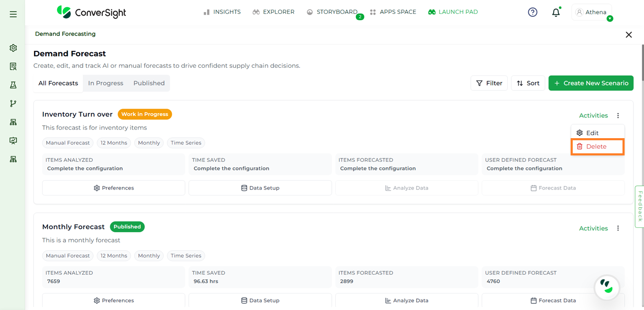Open the Filter options
Screen dimensions: 644x310
tap(489, 83)
